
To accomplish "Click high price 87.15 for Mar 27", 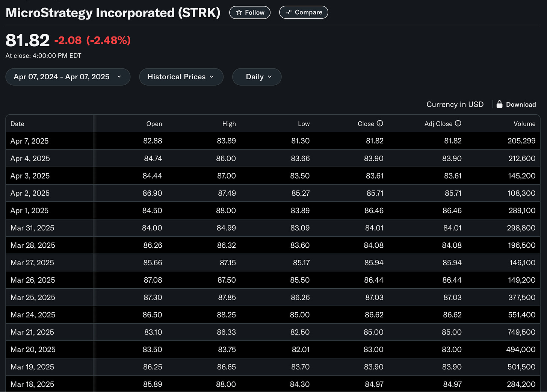I will 228,262.
